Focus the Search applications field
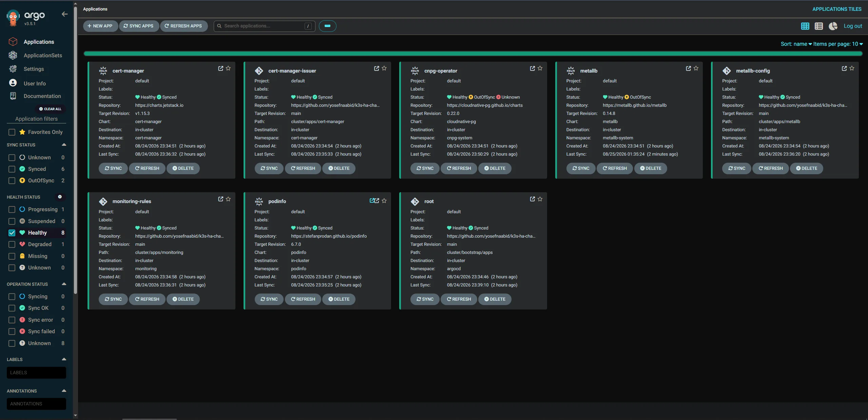The image size is (868, 420). tap(264, 26)
